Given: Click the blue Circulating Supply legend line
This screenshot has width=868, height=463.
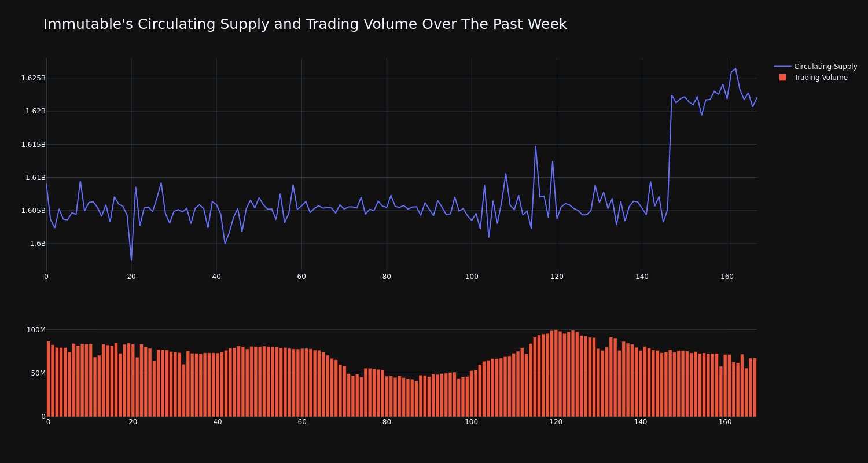Looking at the screenshot, I should [x=782, y=67].
